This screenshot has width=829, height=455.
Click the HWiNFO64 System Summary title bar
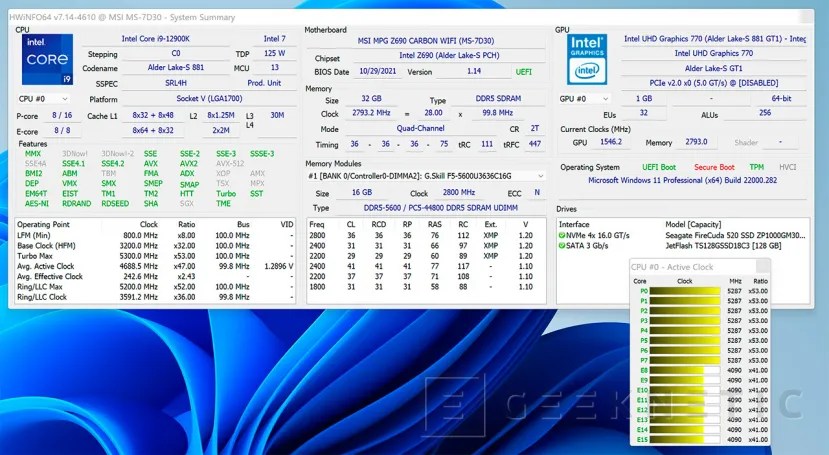click(411, 17)
